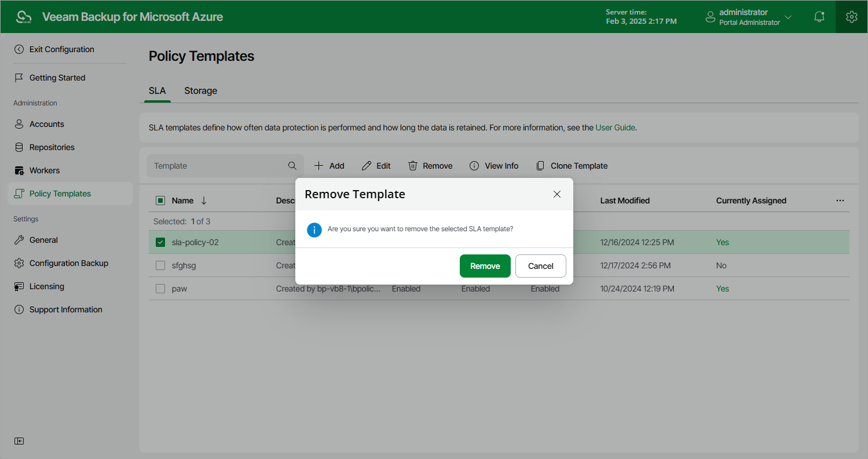Close the Remove Template dialog with X
Image resolution: width=868 pixels, height=459 pixels.
pos(557,194)
